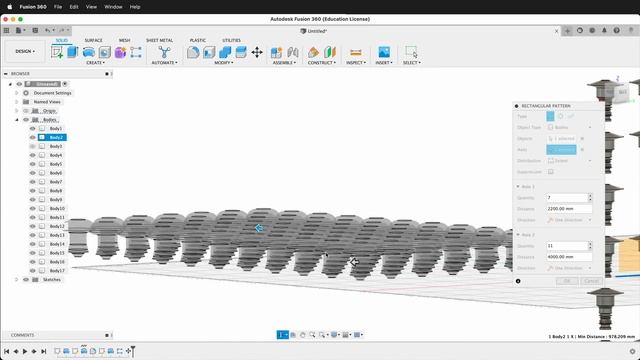Open the timeline settings gear

632,351
